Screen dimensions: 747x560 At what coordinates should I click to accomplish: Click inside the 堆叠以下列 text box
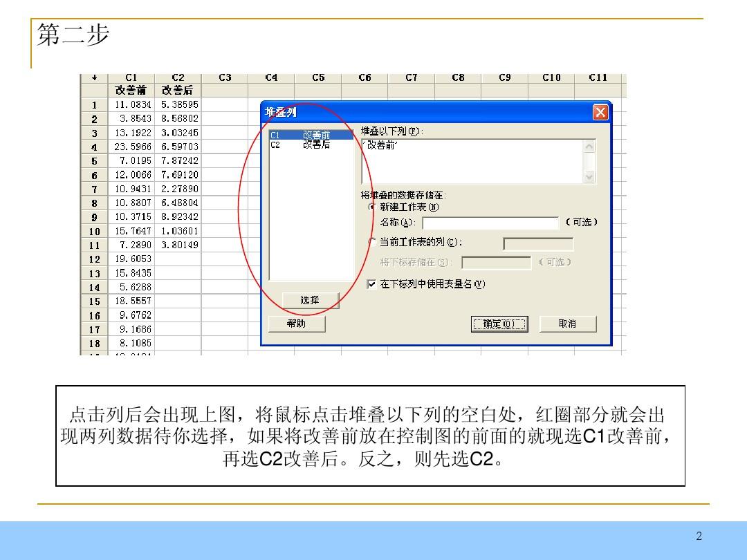point(472,161)
